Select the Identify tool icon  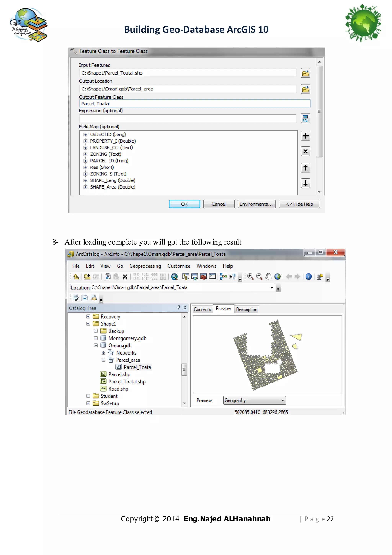click(309, 277)
